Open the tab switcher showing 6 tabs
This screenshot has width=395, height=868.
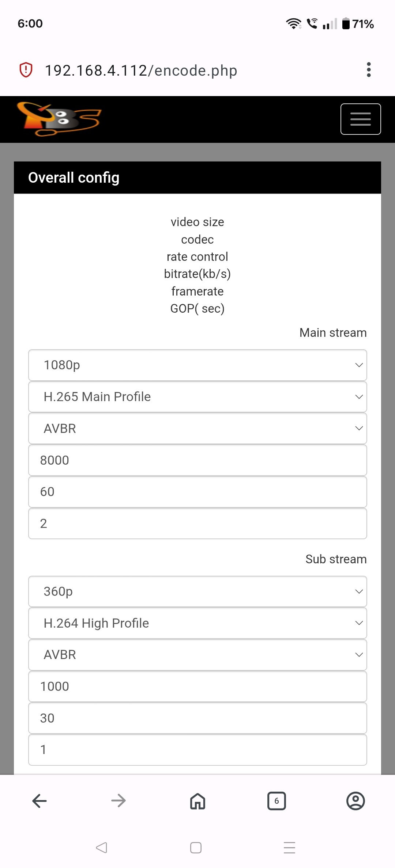coord(276,801)
